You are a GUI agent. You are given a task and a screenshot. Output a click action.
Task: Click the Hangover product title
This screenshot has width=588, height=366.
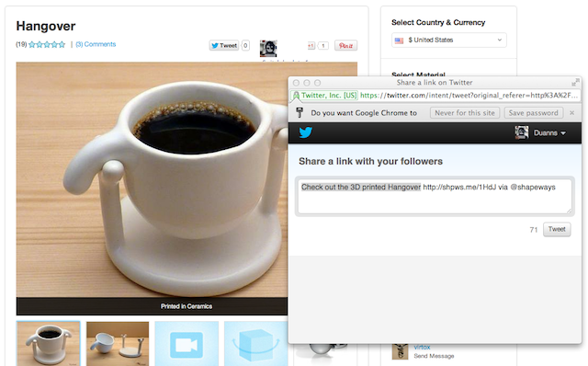point(46,27)
